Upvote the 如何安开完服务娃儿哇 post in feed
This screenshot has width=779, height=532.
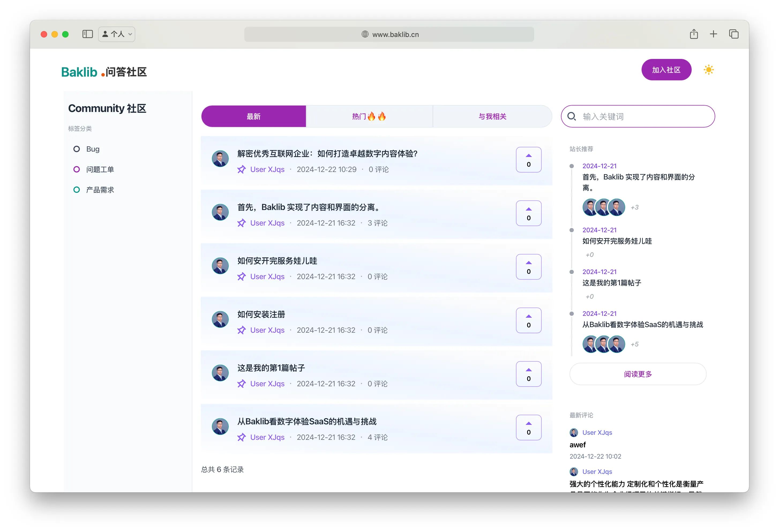point(528,267)
